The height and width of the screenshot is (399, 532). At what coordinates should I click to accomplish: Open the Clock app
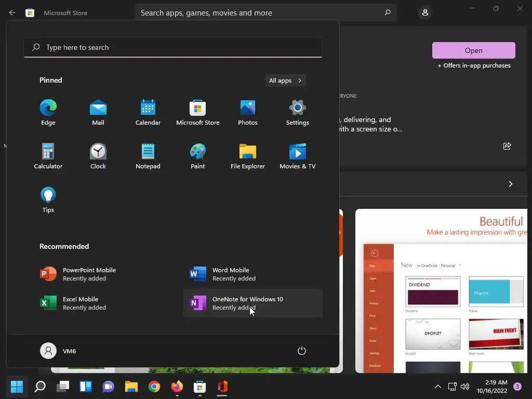(x=98, y=156)
